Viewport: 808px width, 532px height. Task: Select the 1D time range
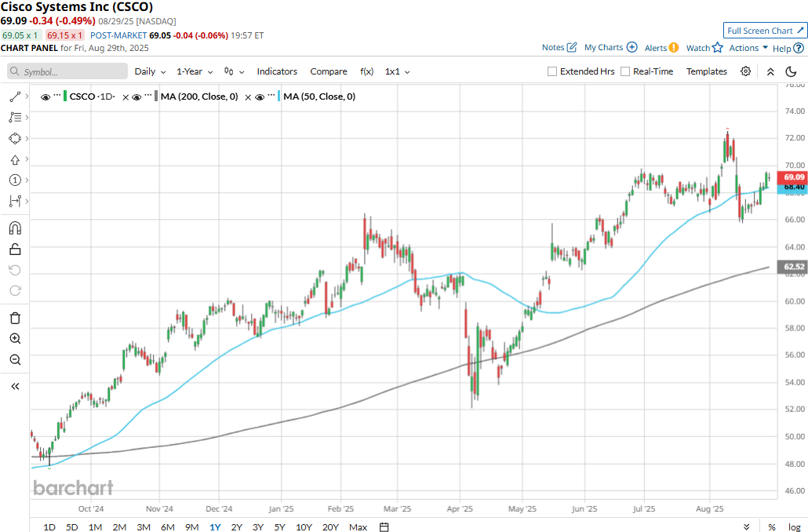tap(49, 527)
